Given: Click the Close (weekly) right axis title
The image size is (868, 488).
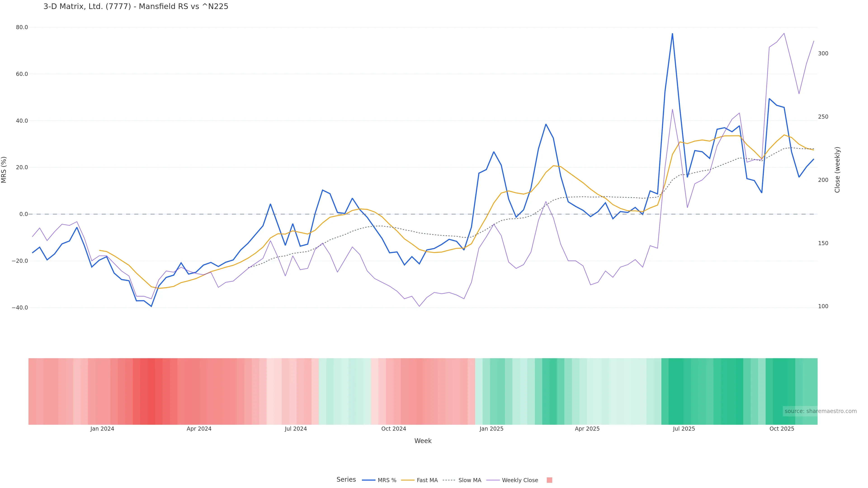Looking at the screenshot, I should (837, 170).
